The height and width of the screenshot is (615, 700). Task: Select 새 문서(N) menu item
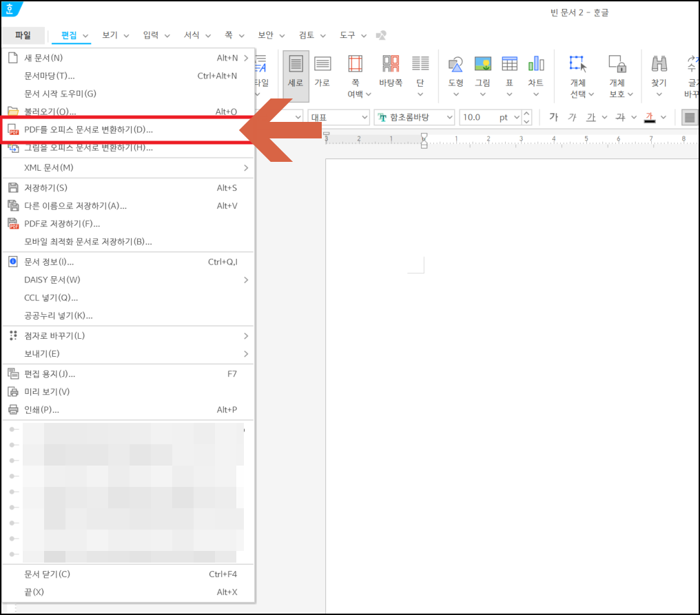[128, 58]
